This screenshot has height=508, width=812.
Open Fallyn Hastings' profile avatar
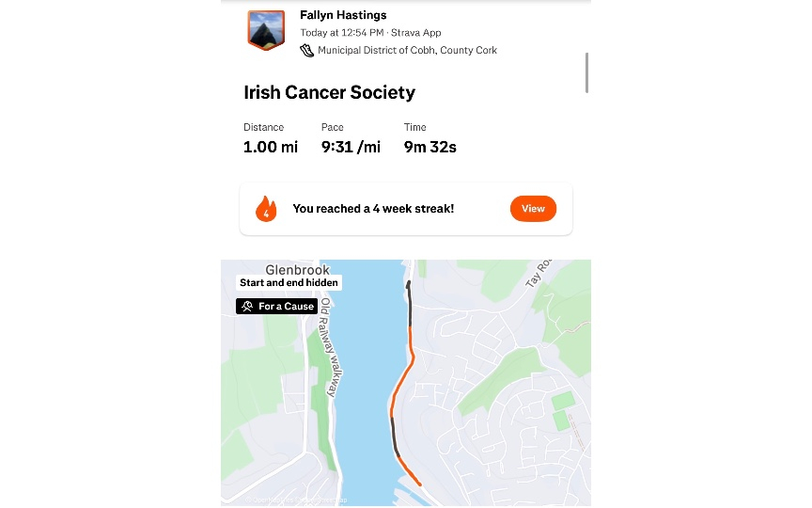point(265,30)
